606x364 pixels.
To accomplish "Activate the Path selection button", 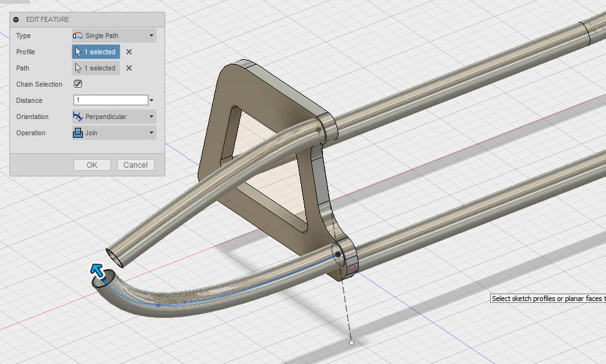I will [x=96, y=68].
